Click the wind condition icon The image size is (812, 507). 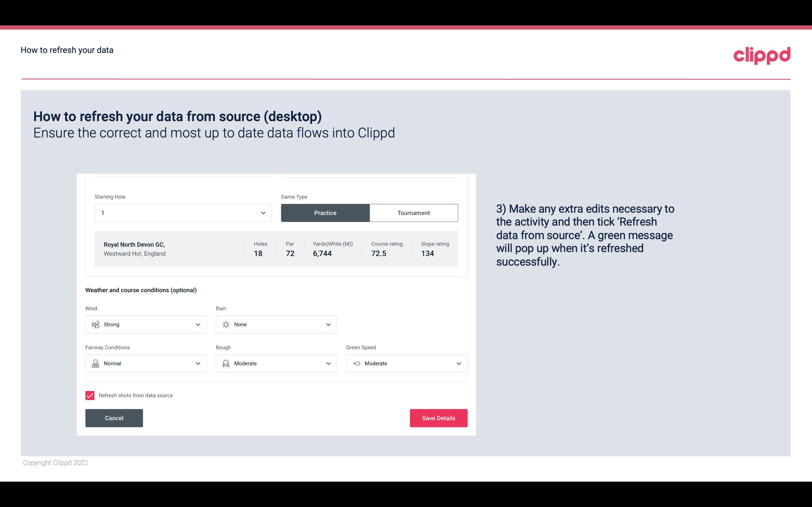point(95,324)
